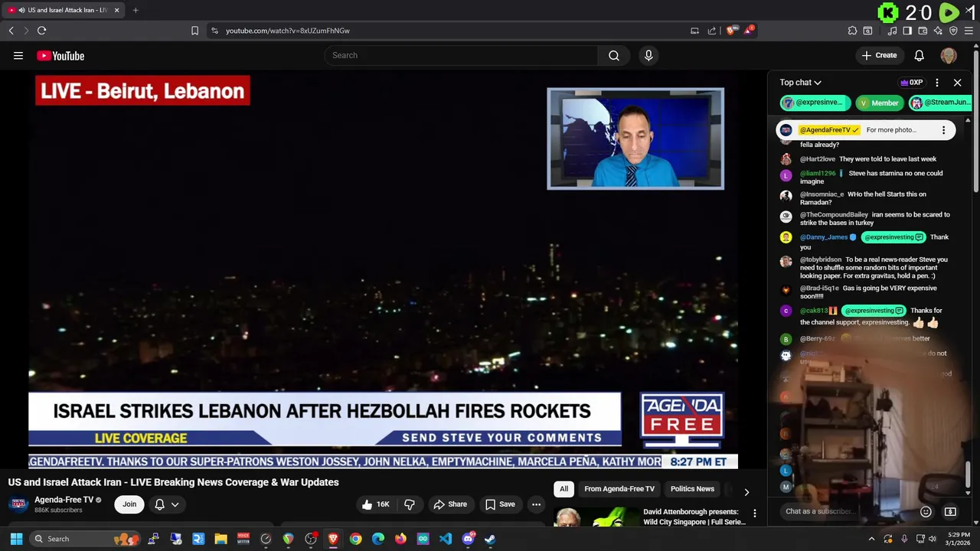Open the Leo AI sparkle icon

click(x=938, y=31)
